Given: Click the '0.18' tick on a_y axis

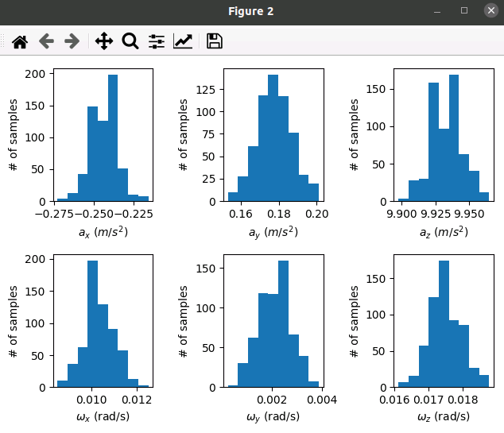Looking at the screenshot, I should 279,214.
